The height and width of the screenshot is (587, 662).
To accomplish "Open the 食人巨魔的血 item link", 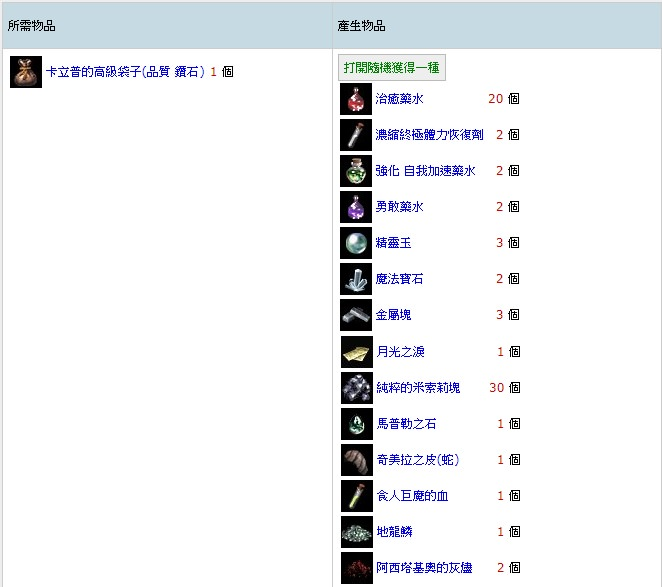I will (412, 495).
